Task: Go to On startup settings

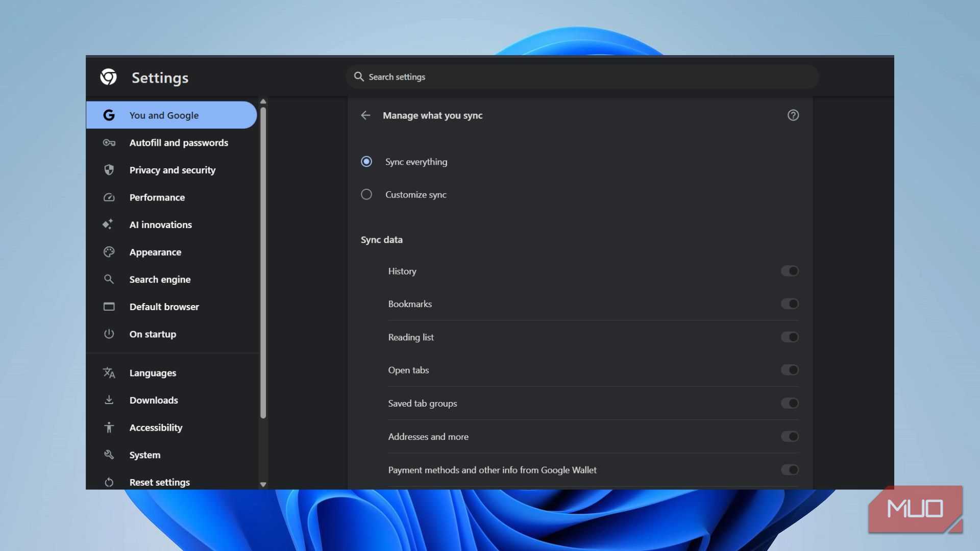Action: pyautogui.click(x=171, y=334)
